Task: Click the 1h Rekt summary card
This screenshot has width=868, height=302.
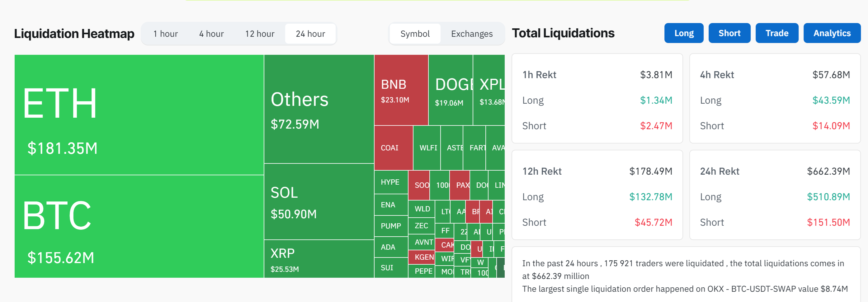Action: 597,98
